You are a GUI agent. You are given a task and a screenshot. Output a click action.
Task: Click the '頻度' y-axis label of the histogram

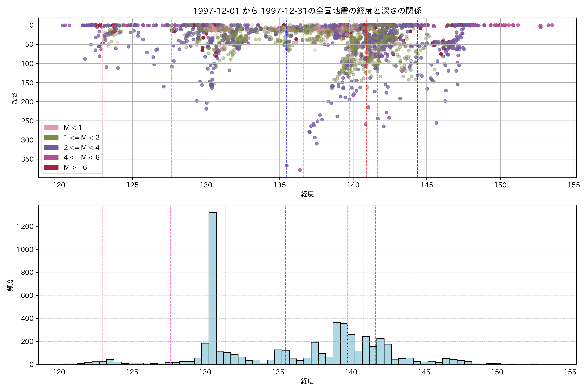[x=10, y=285]
